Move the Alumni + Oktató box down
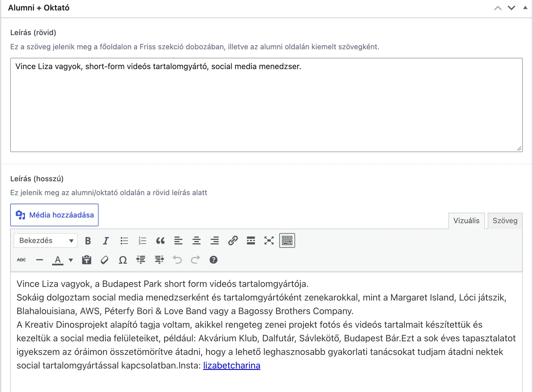Image resolution: width=533 pixels, height=392 pixels. [511, 8]
